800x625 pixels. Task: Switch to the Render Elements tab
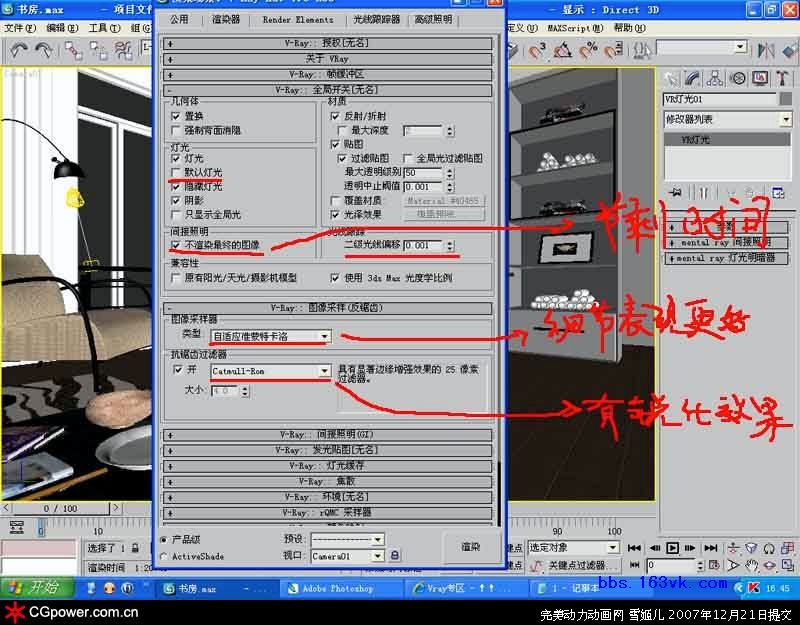(x=298, y=19)
